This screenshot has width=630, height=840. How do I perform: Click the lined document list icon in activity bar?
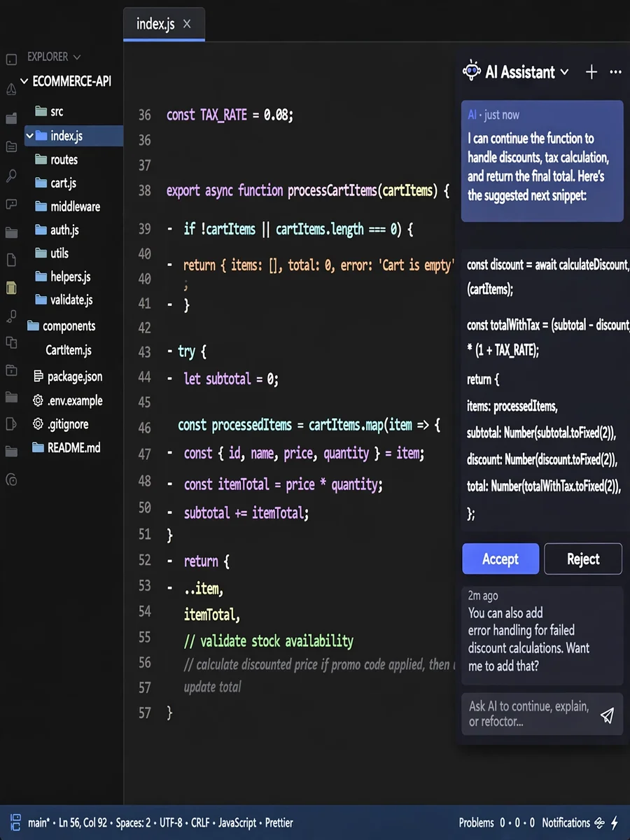click(11, 147)
